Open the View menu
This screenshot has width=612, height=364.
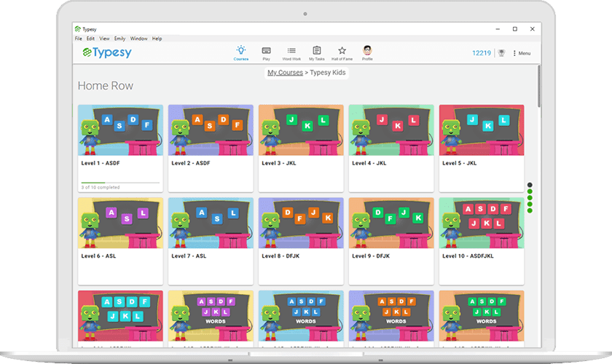point(104,39)
